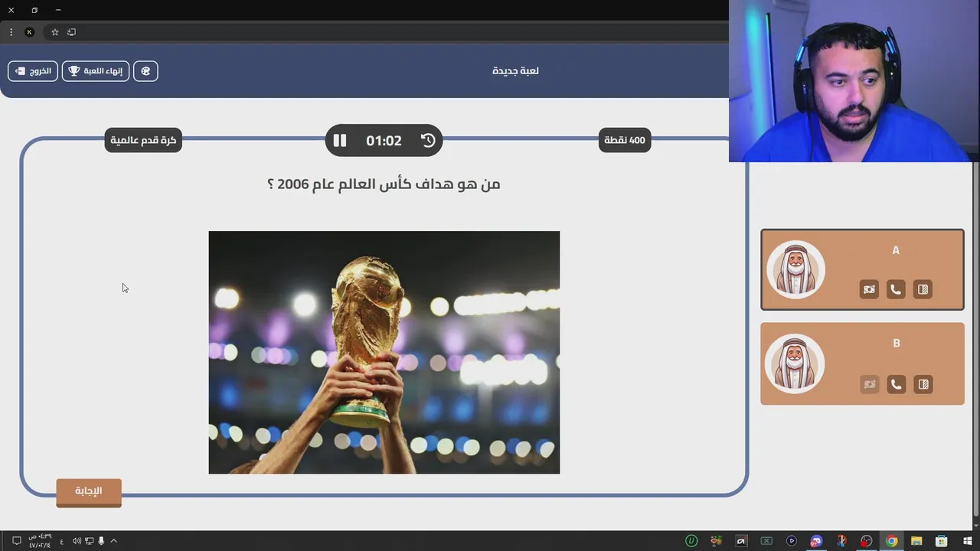Bookmark the page with the star icon

55,32
